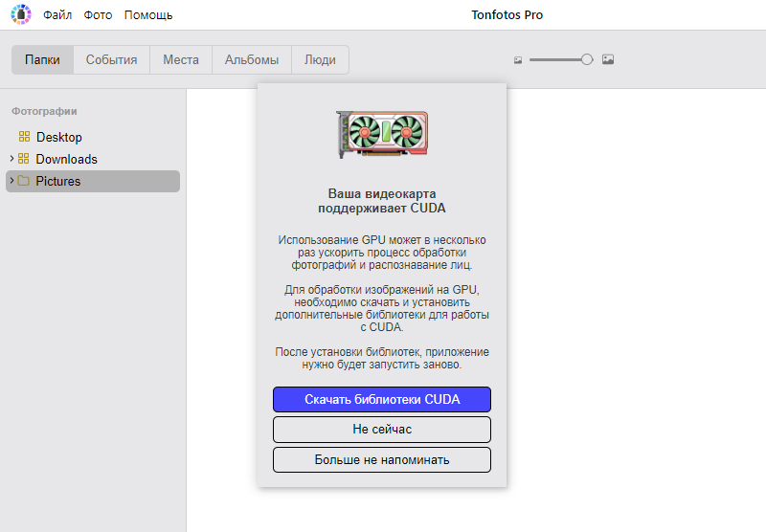
Task: Expand the Pictures folder tree
Action: point(11,181)
